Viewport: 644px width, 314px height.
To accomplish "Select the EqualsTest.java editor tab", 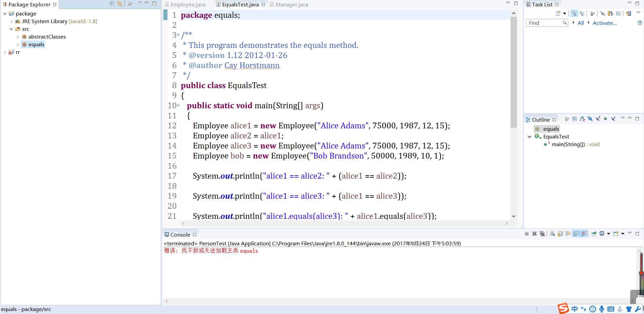I will (x=240, y=5).
